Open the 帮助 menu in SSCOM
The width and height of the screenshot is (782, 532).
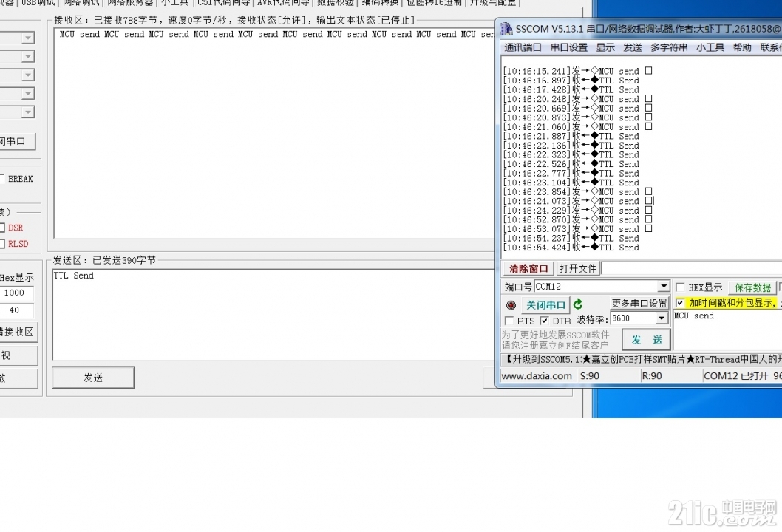pyautogui.click(x=742, y=47)
